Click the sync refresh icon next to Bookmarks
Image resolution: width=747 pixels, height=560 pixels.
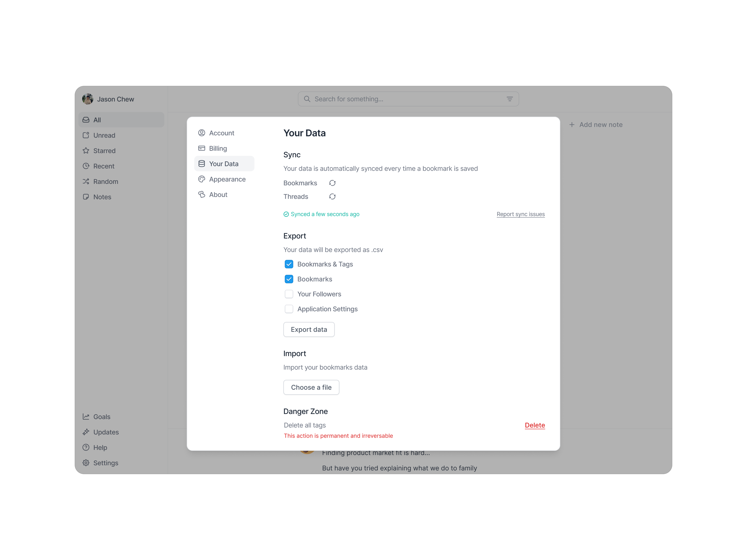point(331,183)
